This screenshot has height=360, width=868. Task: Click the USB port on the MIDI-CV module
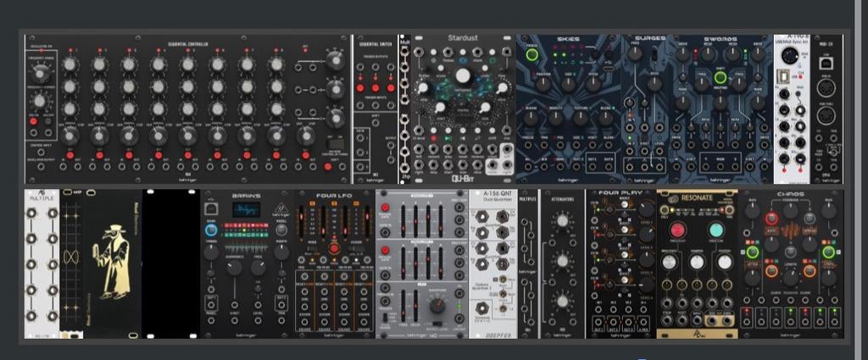point(826,63)
